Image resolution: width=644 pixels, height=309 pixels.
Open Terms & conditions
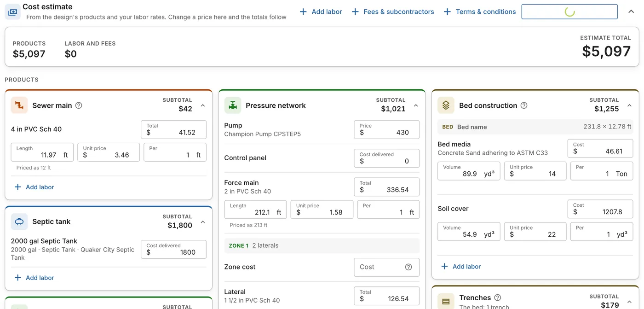pos(479,12)
